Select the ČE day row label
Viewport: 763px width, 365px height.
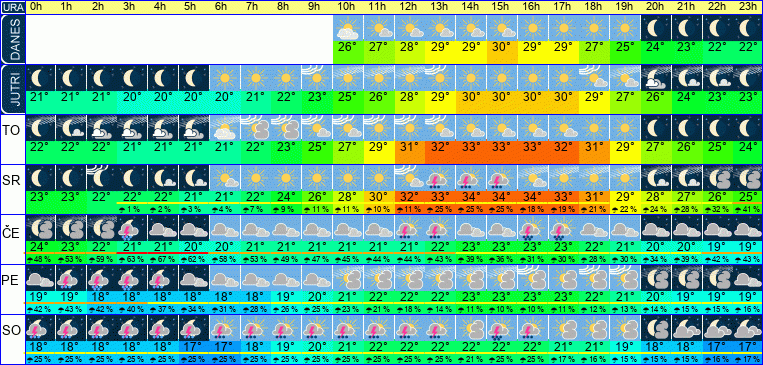11,231
